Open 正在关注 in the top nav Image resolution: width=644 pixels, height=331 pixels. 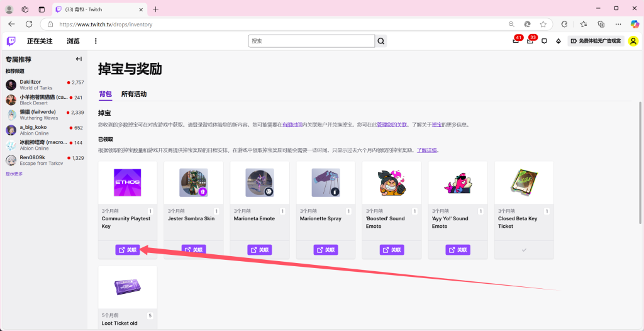40,41
